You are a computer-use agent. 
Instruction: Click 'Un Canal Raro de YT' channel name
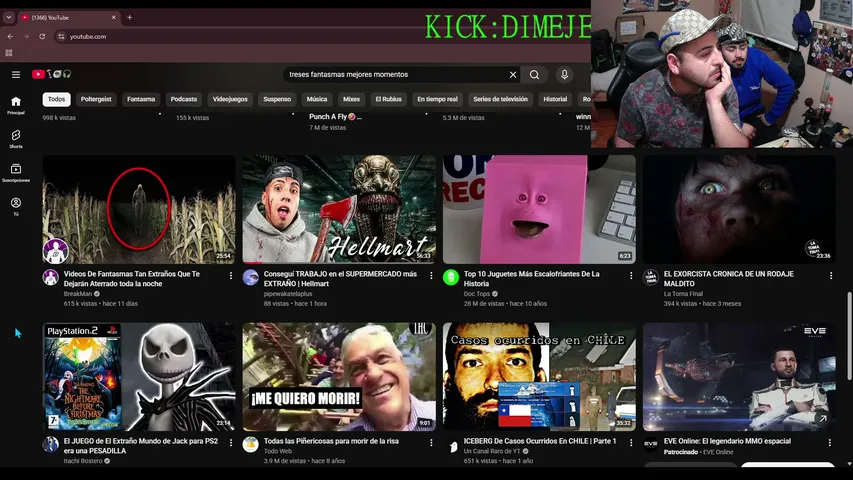coord(492,451)
